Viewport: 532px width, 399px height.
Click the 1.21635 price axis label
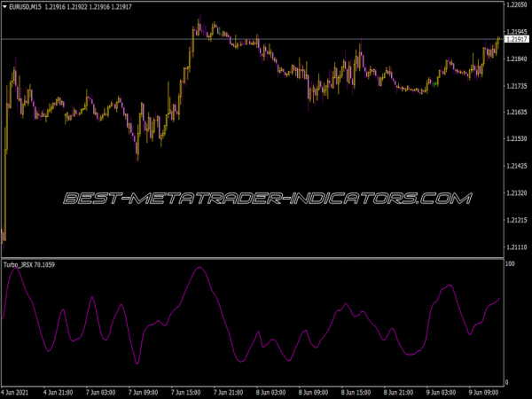(x=517, y=113)
